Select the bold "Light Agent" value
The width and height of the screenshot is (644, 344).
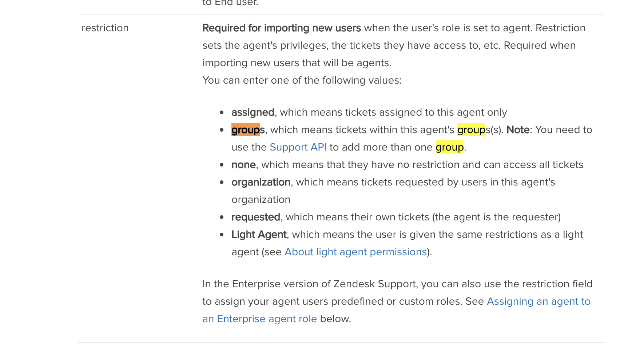tap(259, 235)
